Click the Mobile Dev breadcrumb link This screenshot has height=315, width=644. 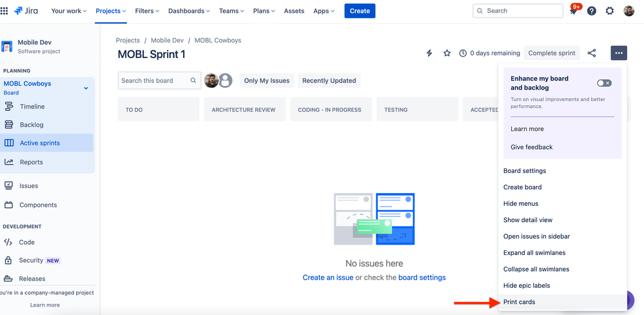pos(167,40)
